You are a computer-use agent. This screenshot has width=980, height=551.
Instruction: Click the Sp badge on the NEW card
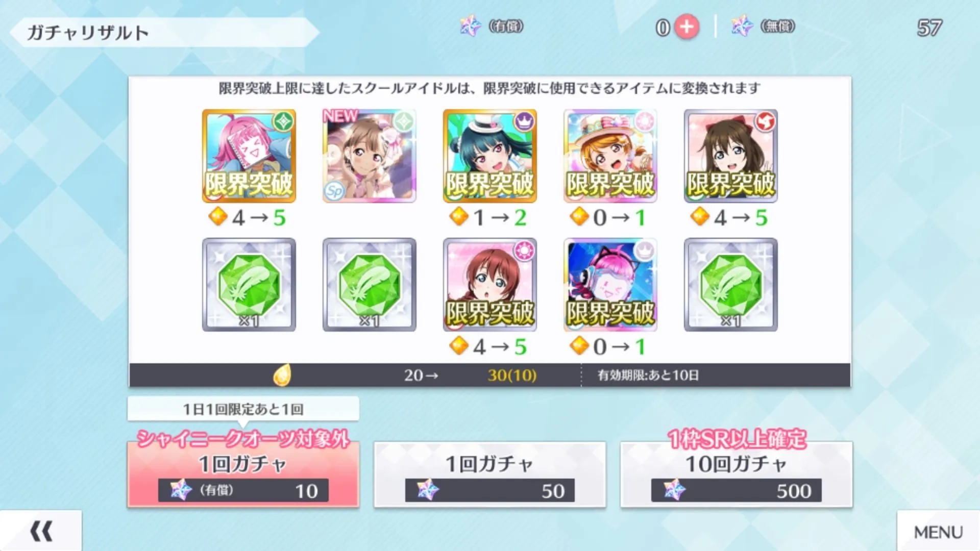pyautogui.click(x=335, y=191)
